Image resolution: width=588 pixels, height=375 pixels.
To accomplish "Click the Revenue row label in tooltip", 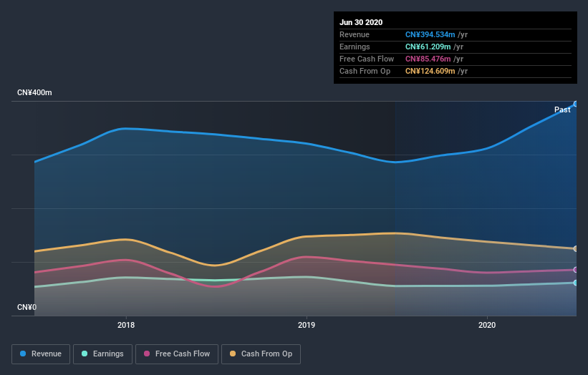I will tap(355, 34).
